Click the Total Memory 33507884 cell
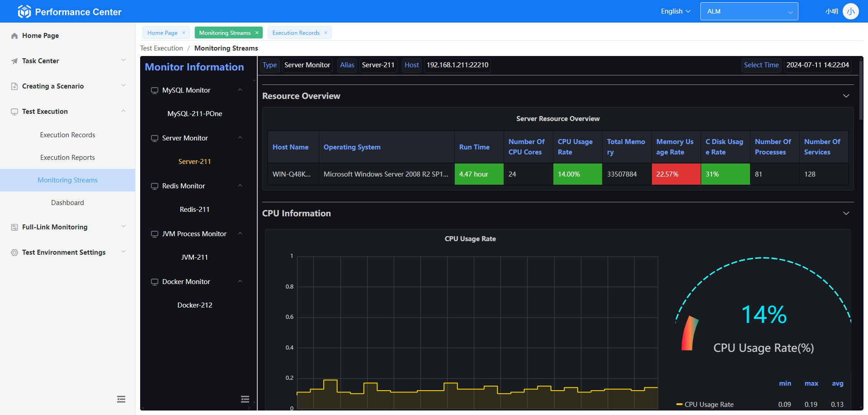This screenshot has height=415, width=868. 627,174
